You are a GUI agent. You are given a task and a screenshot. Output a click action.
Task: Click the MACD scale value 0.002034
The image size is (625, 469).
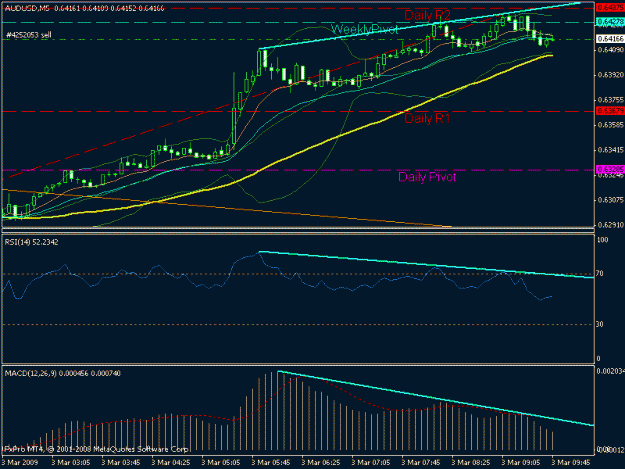(611, 371)
